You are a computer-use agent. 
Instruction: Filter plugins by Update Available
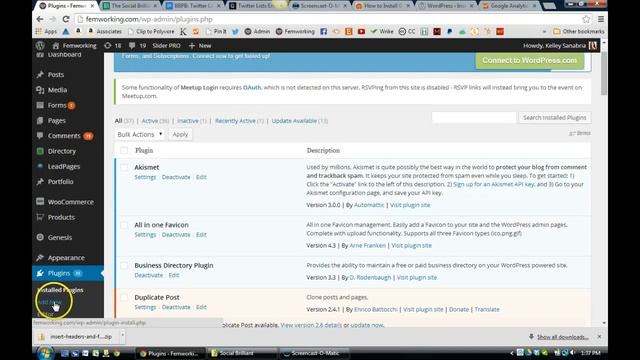294,121
